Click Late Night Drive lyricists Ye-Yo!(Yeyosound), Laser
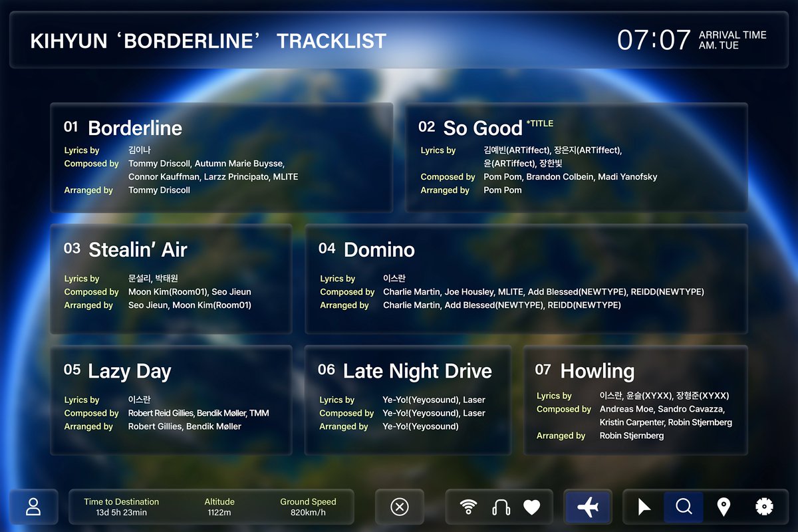The width and height of the screenshot is (798, 532). tap(434, 400)
